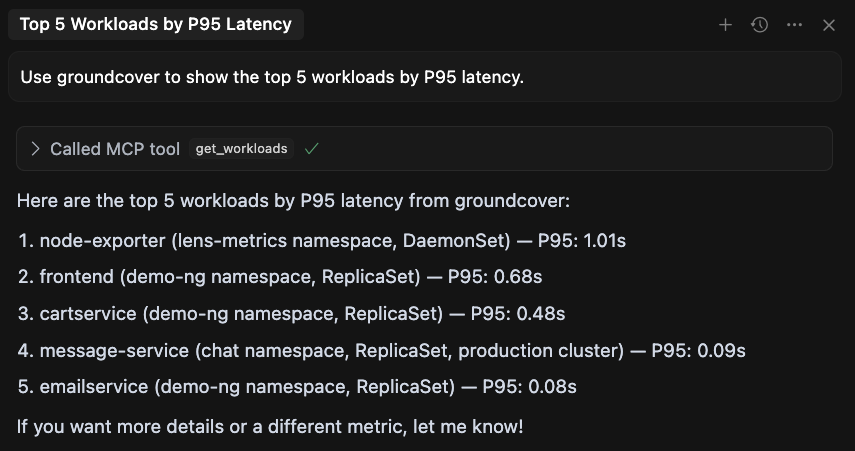The width and height of the screenshot is (855, 451).
Task: Click the "Called MCP tool" label
Action: click(x=115, y=149)
